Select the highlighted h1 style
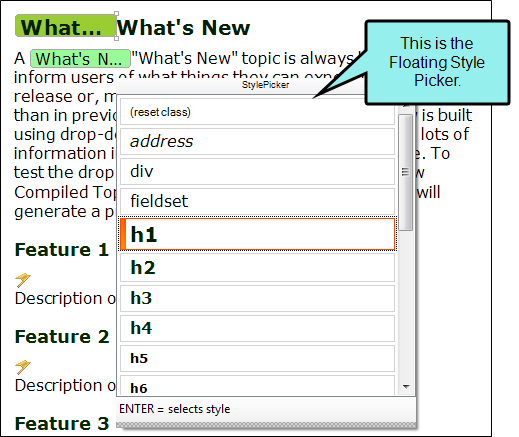 257,234
